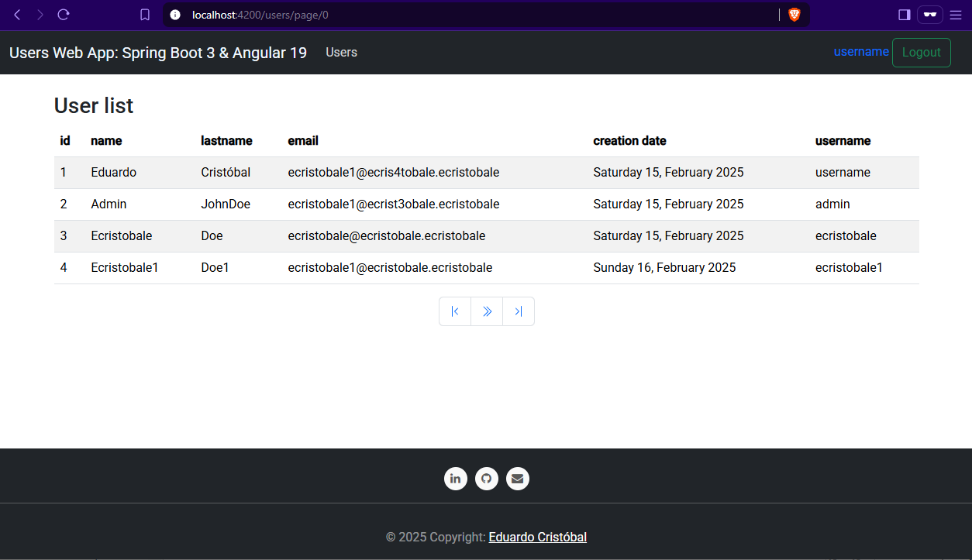Click the Users Web App brand title

coord(158,53)
